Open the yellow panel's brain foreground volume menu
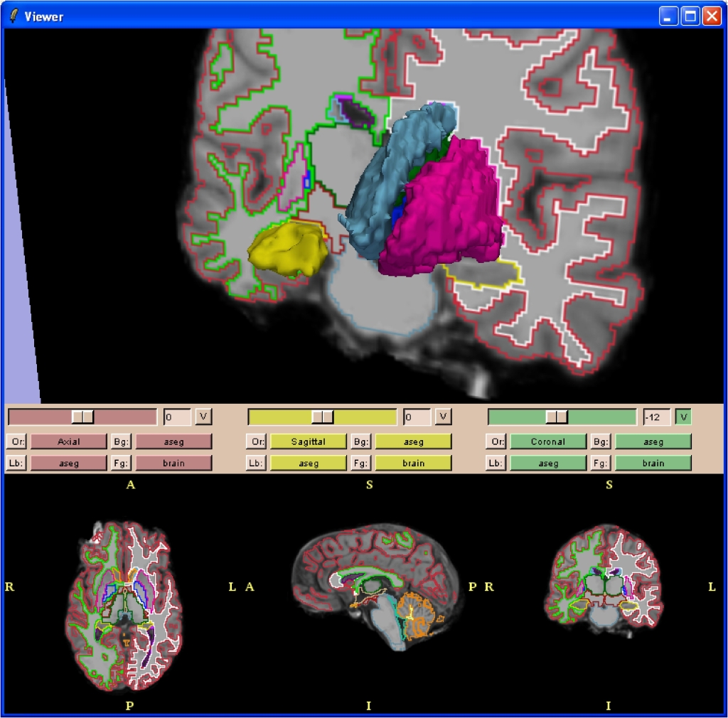This screenshot has width=728, height=718. [x=413, y=464]
